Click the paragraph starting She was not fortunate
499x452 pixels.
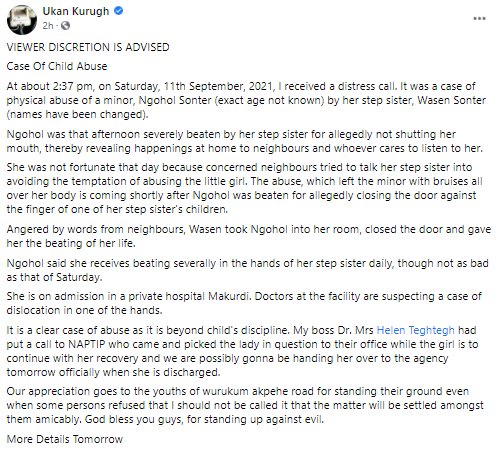[244, 188]
